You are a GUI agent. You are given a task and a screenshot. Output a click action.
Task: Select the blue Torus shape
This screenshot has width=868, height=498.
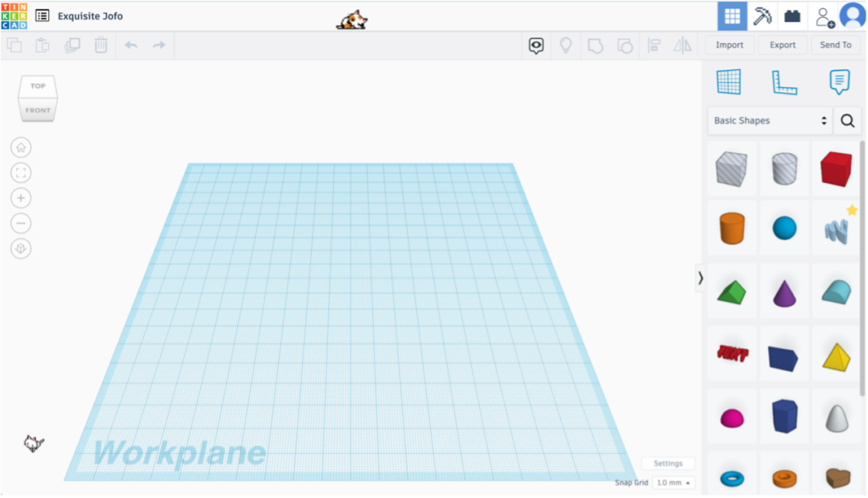(732, 478)
